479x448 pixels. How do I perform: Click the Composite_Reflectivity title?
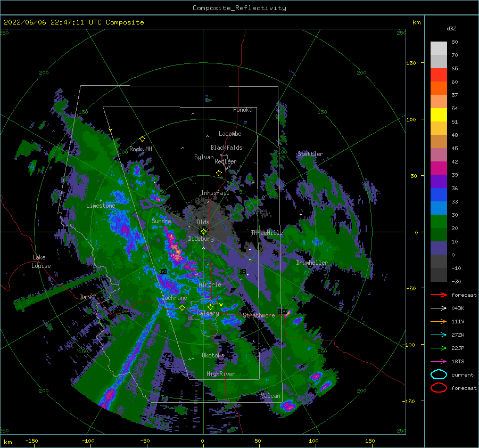pyautogui.click(x=240, y=8)
